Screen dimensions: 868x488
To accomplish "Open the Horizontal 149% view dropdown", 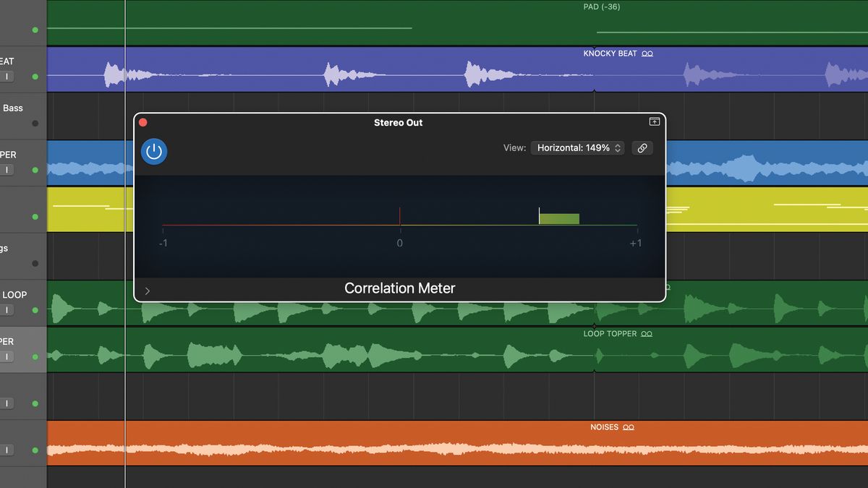I will point(576,147).
